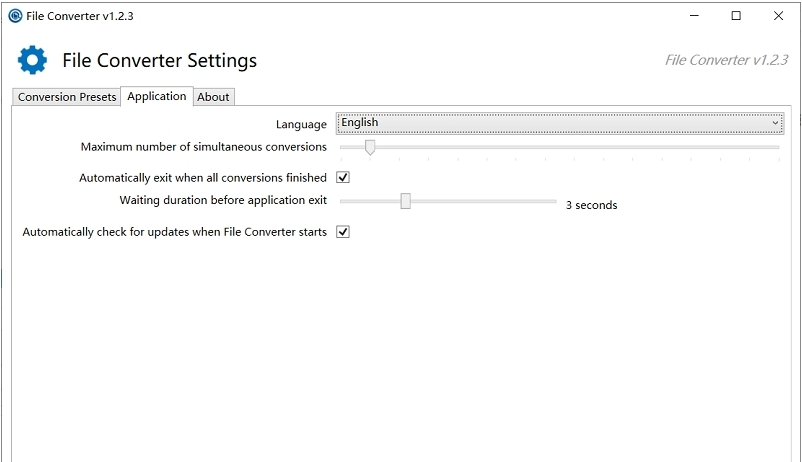
Task: Click the simultaneous conversions slider thumb
Action: coord(370,147)
